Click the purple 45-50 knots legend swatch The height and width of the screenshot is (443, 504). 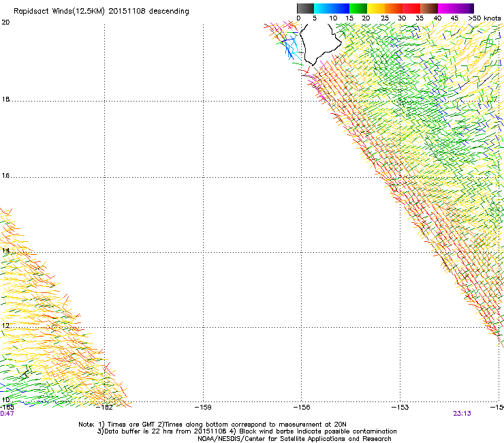click(x=464, y=8)
